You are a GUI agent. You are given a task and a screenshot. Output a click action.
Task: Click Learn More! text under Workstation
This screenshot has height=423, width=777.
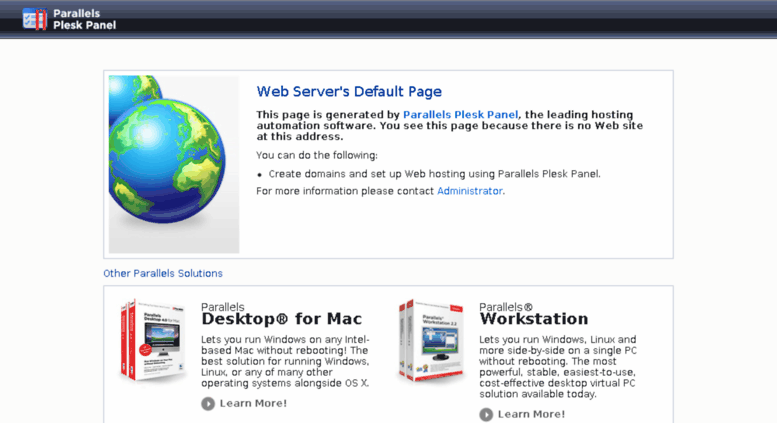point(531,414)
